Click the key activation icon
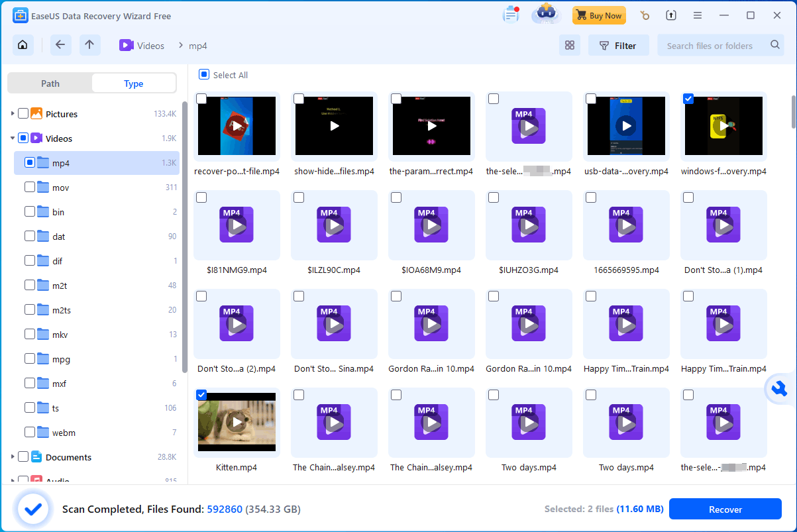The image size is (797, 532). (x=645, y=15)
